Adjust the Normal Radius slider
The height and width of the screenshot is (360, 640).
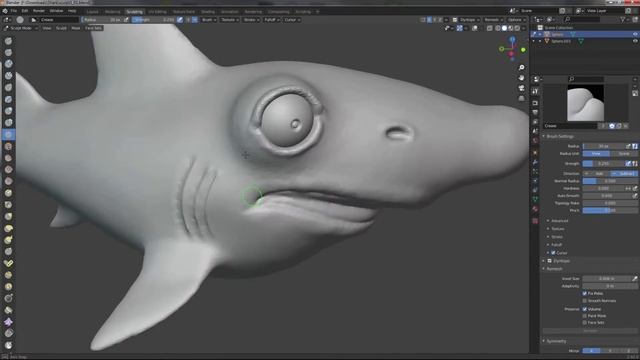610,181
